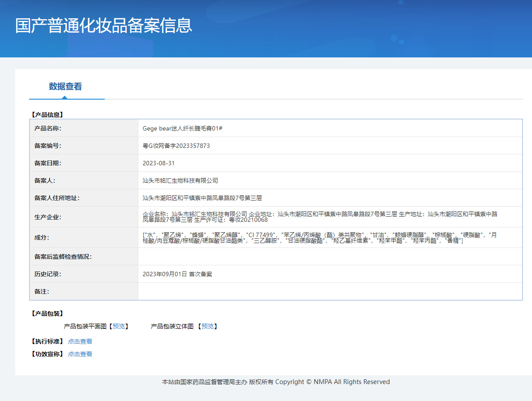The width and height of the screenshot is (532, 401).
Task: Select the page title 国产普通化妆品备案信息
Action: click(x=104, y=26)
